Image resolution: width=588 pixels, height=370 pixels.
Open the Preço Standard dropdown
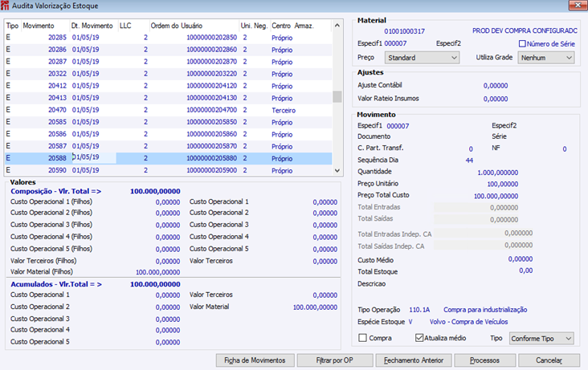point(423,58)
